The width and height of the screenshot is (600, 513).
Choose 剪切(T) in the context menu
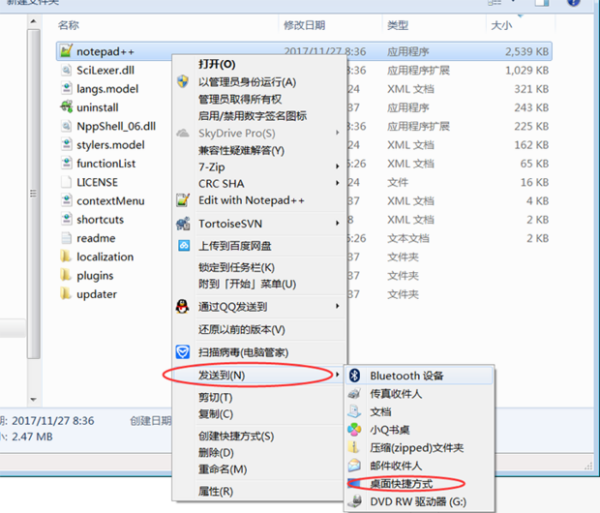[215, 397]
